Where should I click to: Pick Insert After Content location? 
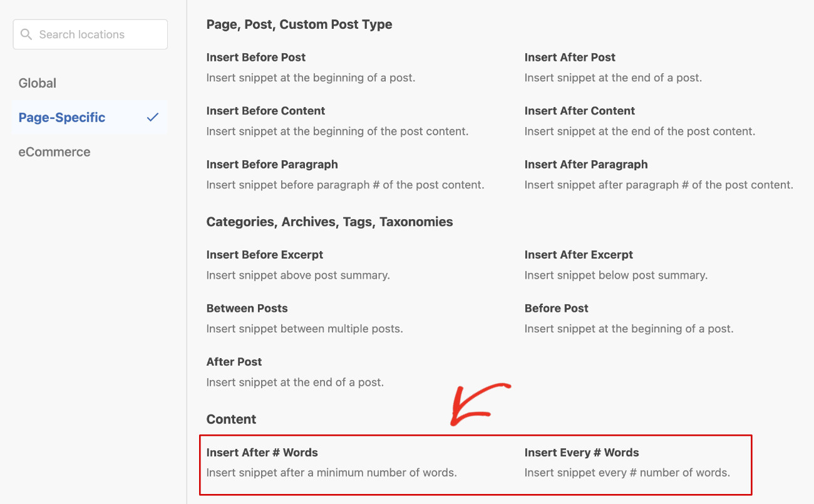580,111
